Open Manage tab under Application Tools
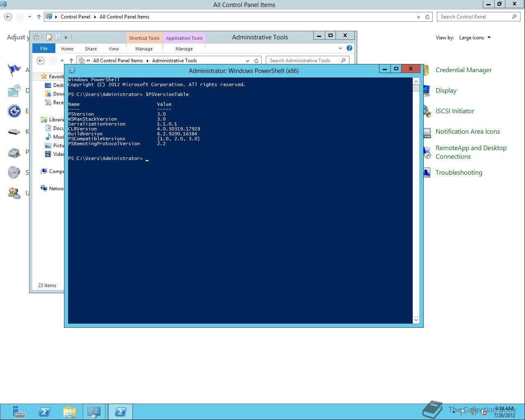525x420 pixels. [x=184, y=49]
